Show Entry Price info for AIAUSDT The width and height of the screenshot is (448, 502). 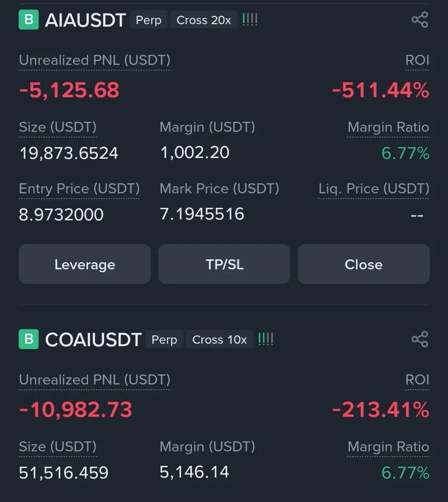point(79,189)
